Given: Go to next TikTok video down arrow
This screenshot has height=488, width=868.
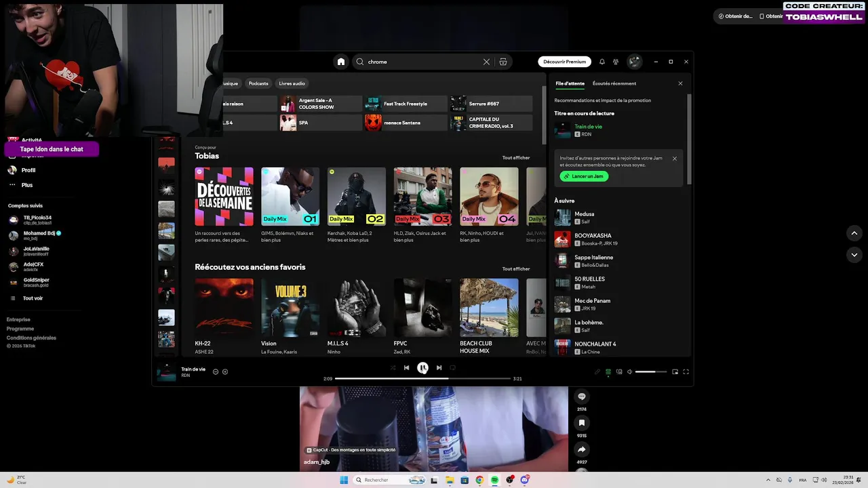Looking at the screenshot, I should [854, 255].
